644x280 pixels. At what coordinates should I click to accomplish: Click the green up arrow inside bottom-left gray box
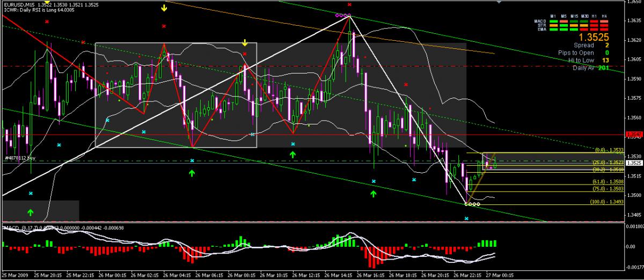coord(30,213)
